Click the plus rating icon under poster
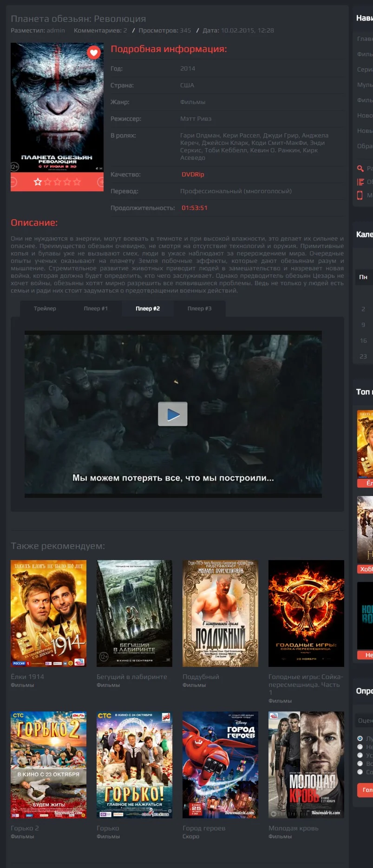373x868 pixels. point(101,182)
